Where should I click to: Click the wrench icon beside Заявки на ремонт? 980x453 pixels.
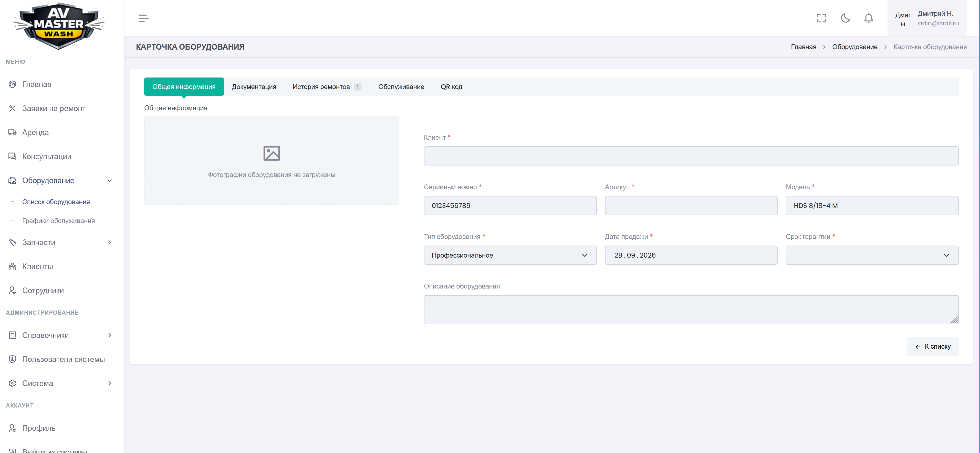tap(12, 108)
